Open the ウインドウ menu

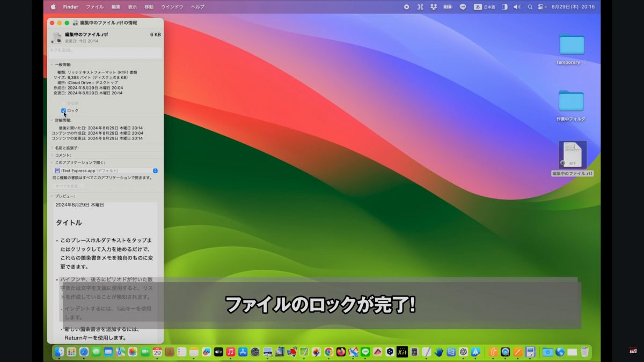tap(172, 7)
